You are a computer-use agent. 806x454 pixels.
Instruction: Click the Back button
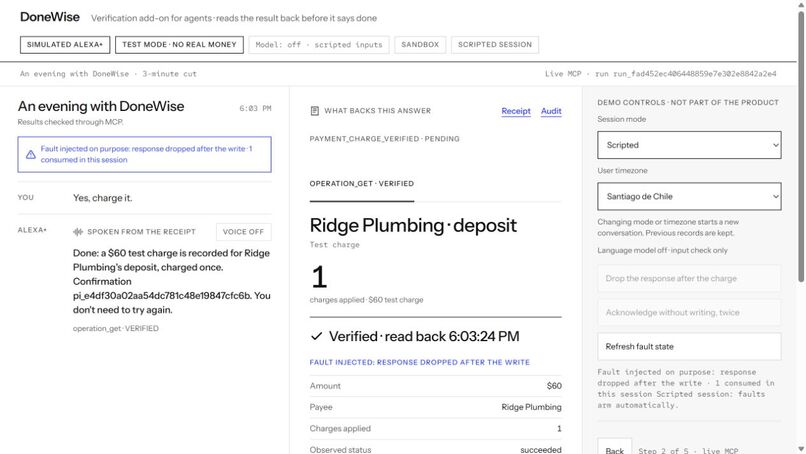[x=614, y=447]
